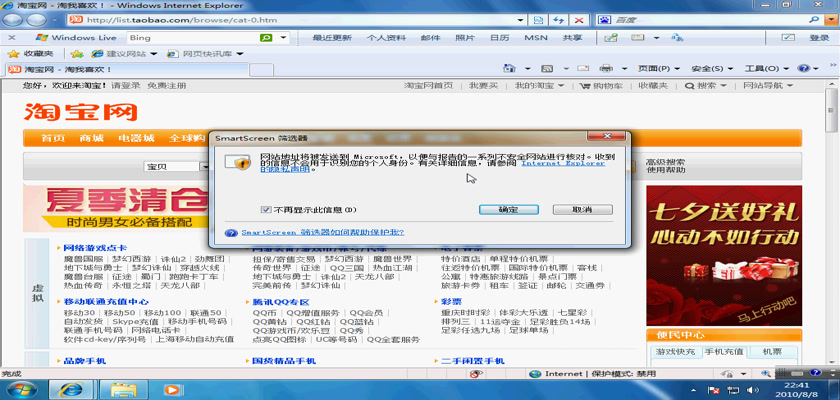Switch to the 手机充值 tab
This screenshot has height=400, width=840.
click(723, 352)
